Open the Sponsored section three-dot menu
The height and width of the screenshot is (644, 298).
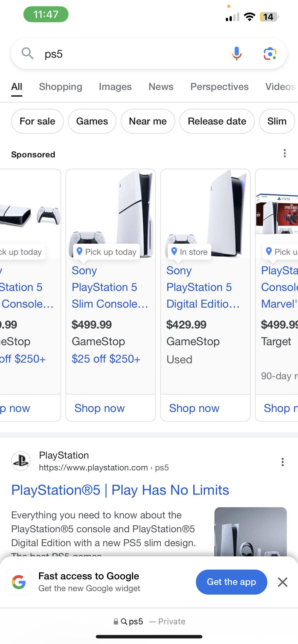point(285,153)
